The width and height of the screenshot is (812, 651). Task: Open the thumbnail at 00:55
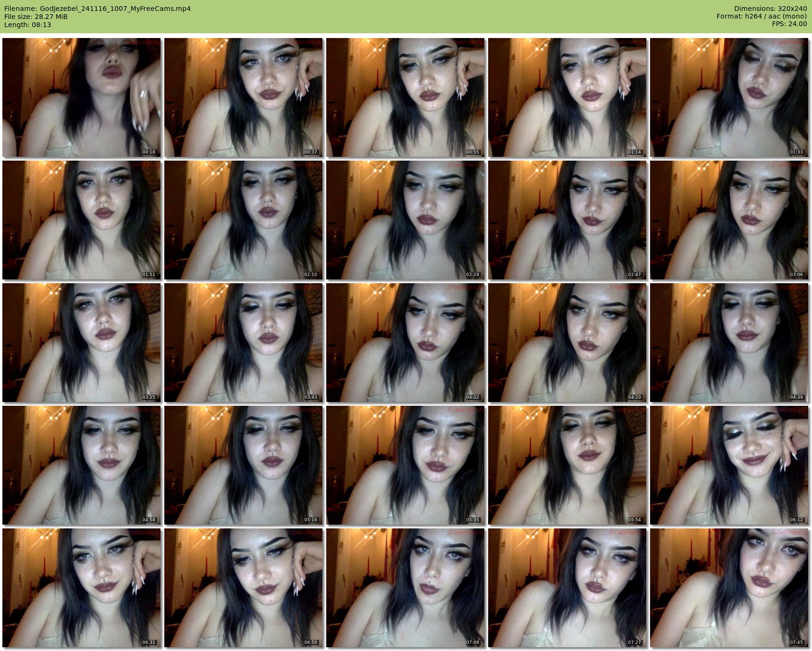(405, 97)
